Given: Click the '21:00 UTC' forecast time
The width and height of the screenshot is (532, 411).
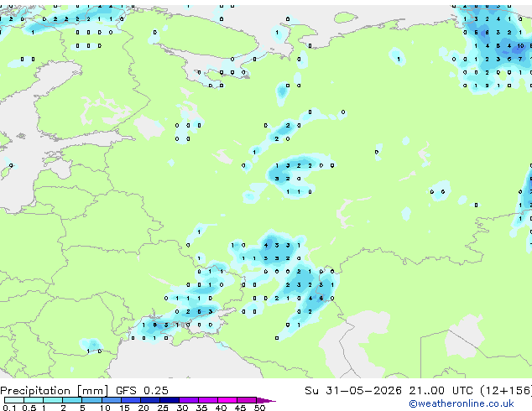Looking at the screenshot, I should (x=441, y=391).
